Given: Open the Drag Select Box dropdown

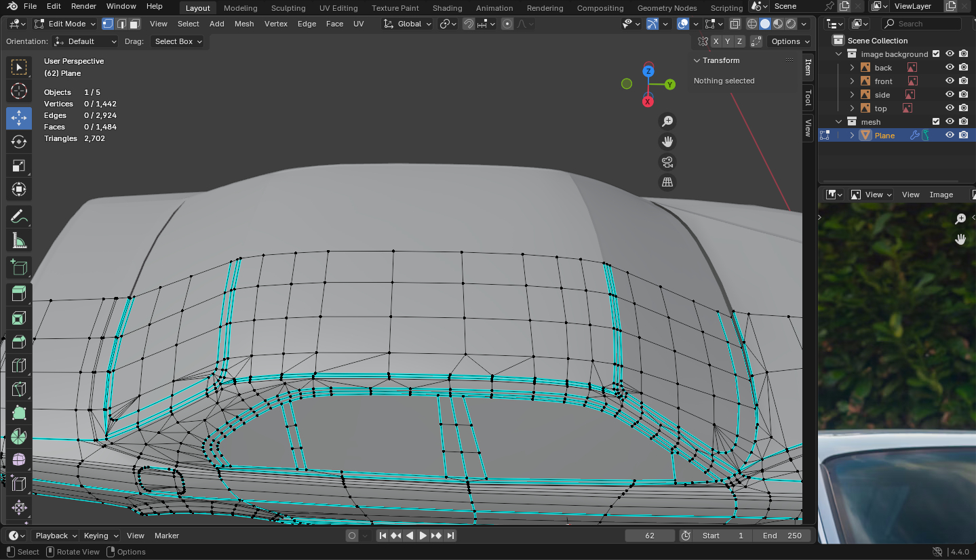Looking at the screenshot, I should [178, 41].
